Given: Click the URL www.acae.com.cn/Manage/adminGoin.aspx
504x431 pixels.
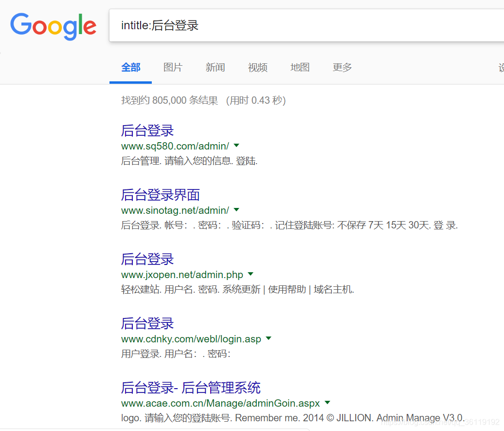Looking at the screenshot, I should (x=220, y=403).
